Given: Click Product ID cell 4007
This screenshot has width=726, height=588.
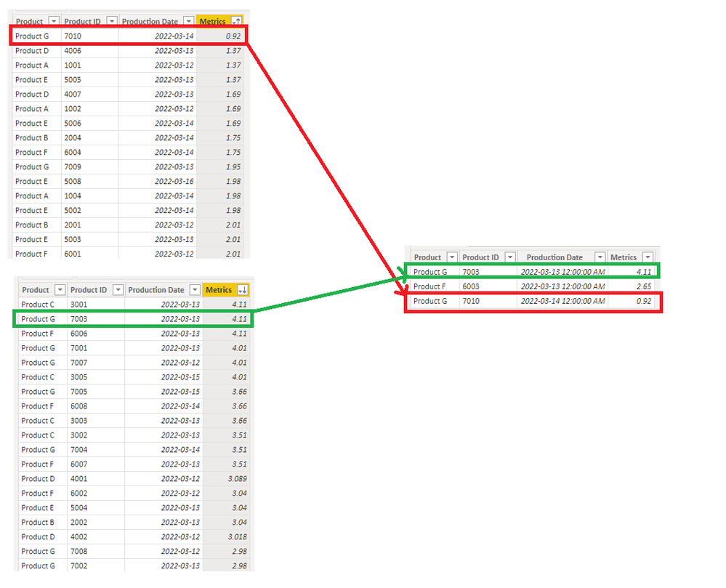Looking at the screenshot, I should tap(73, 94).
